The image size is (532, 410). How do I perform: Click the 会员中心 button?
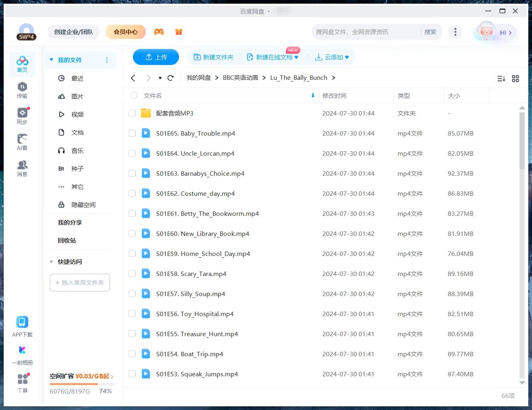tap(125, 32)
